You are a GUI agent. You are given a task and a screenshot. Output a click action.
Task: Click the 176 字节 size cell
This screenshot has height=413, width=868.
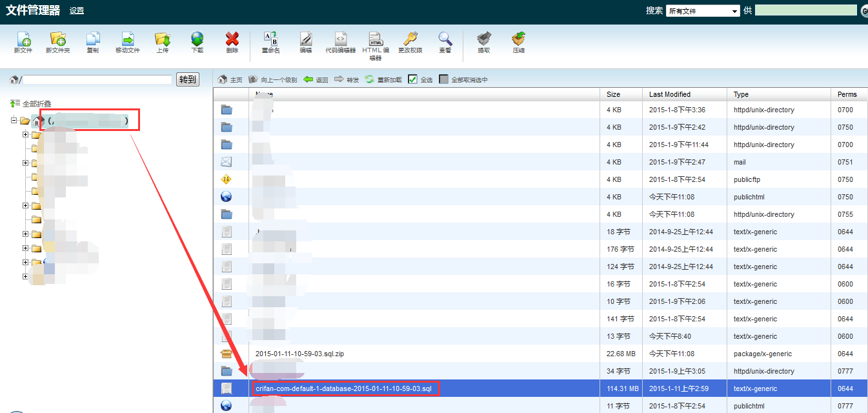620,249
